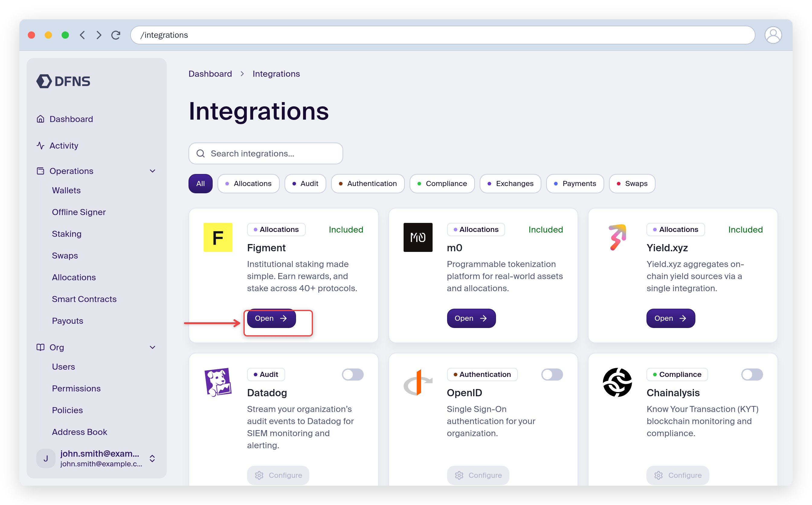Click the gear icon in Chainalysis Configure
Viewport: 812px width, 505px height.
(x=658, y=475)
